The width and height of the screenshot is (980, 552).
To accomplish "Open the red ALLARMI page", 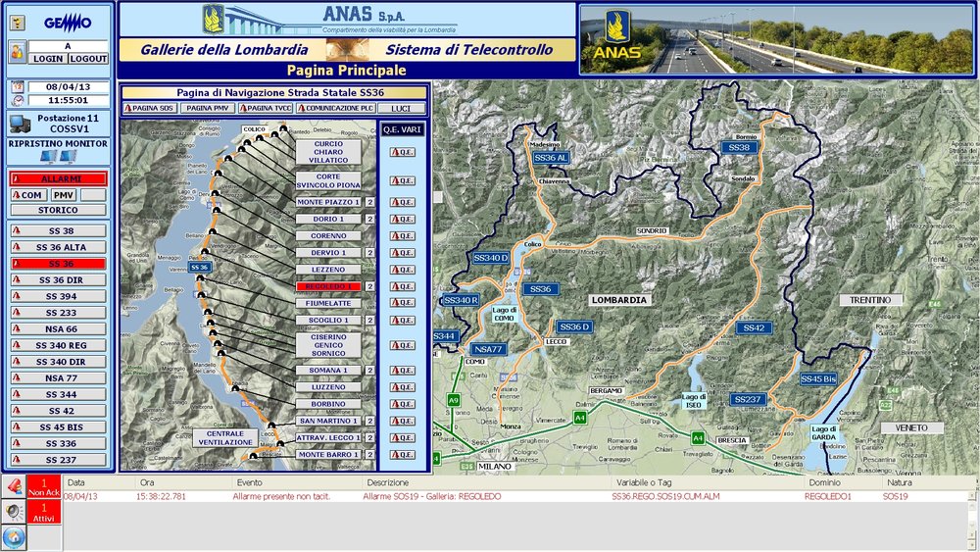I will [58, 178].
